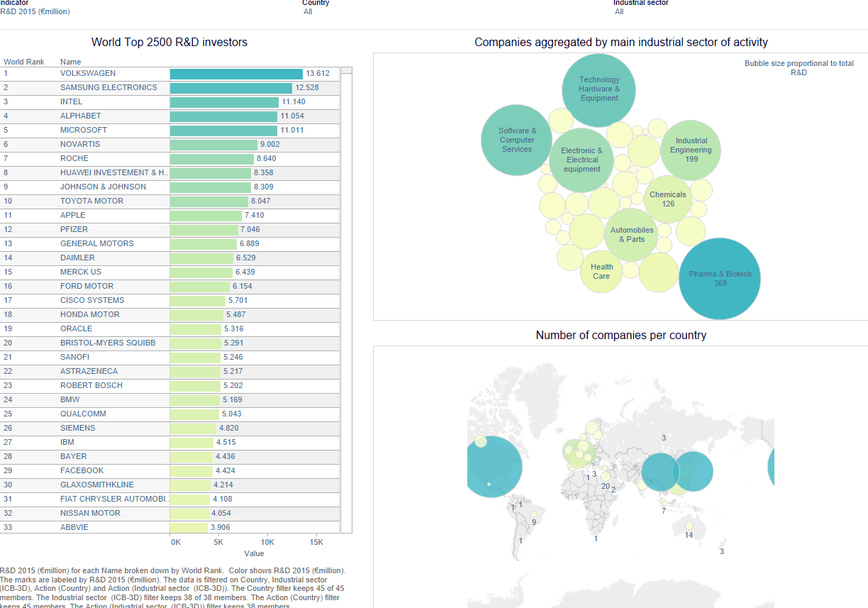
Task: Open the Indicator filter dropdown
Action: [35, 12]
